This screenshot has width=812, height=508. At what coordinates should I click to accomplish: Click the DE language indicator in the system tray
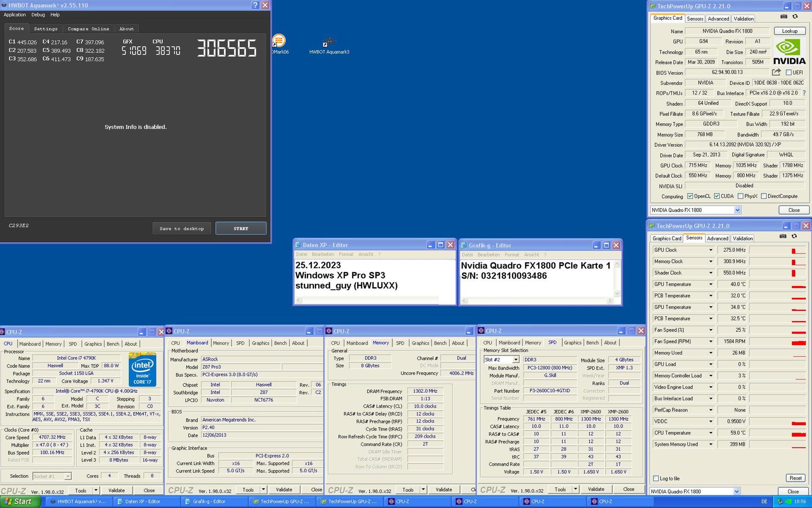coord(764,501)
